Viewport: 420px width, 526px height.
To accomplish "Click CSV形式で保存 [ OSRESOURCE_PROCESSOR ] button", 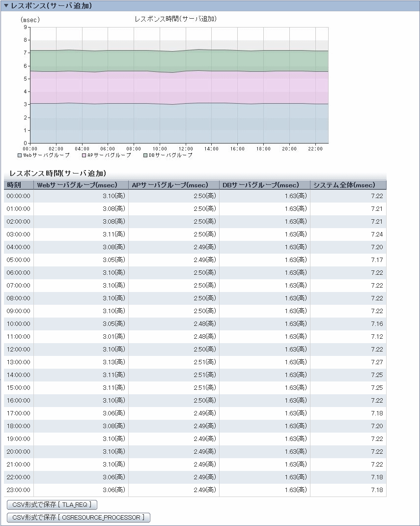I will click(79, 517).
